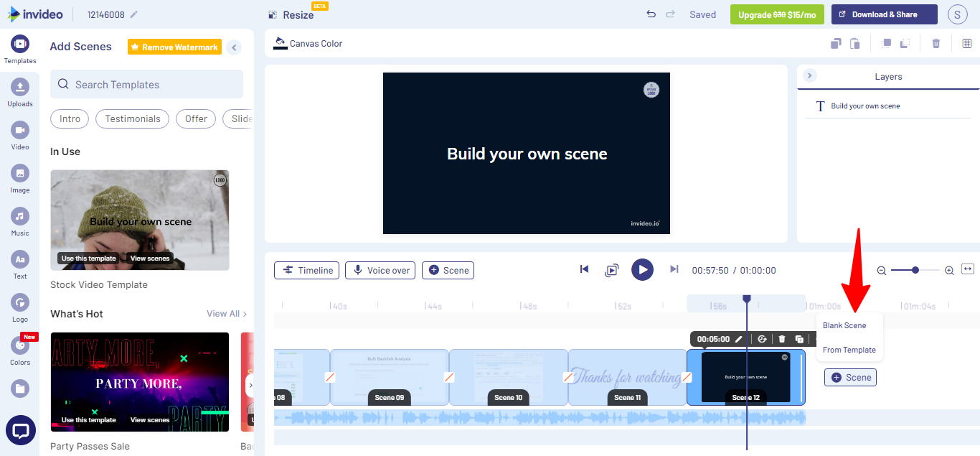The image size is (980, 456).
Task: Open the Image panel in sidebar
Action: pyautogui.click(x=20, y=179)
